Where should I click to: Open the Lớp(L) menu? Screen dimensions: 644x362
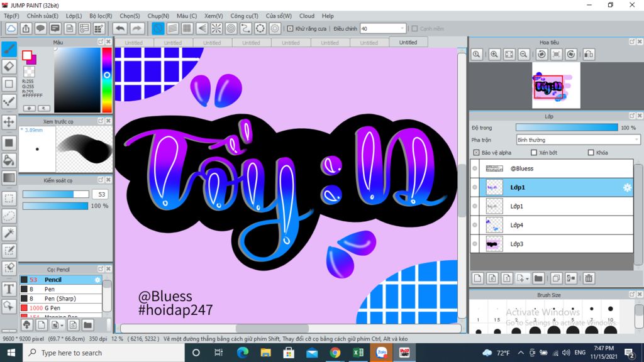(74, 16)
